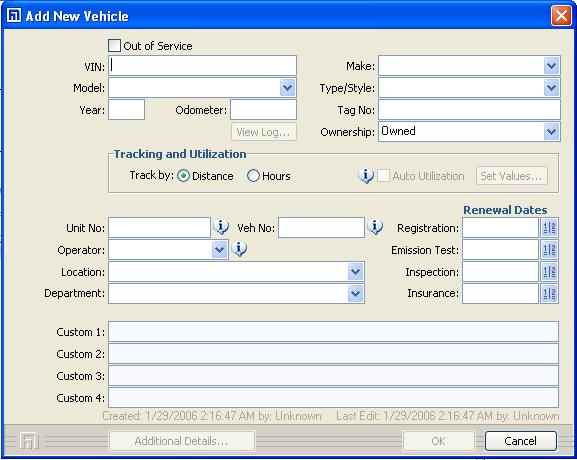Expand the Make dropdown

[551, 66]
